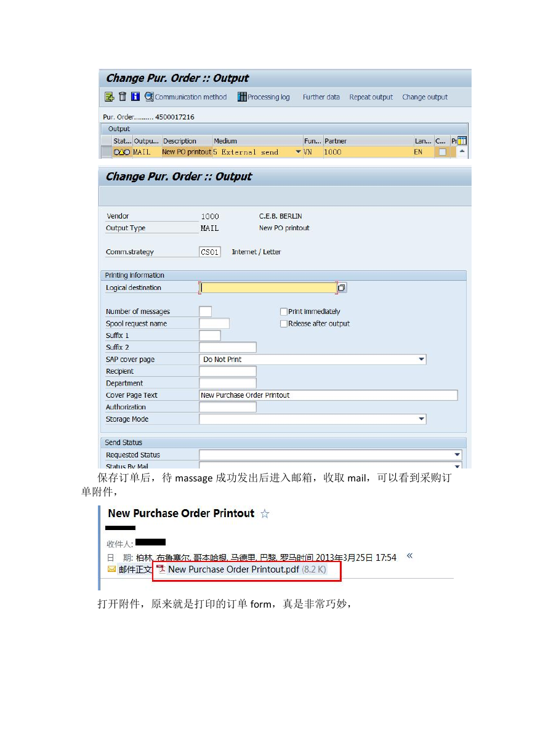Click the MAIL output type cell

tap(147, 152)
